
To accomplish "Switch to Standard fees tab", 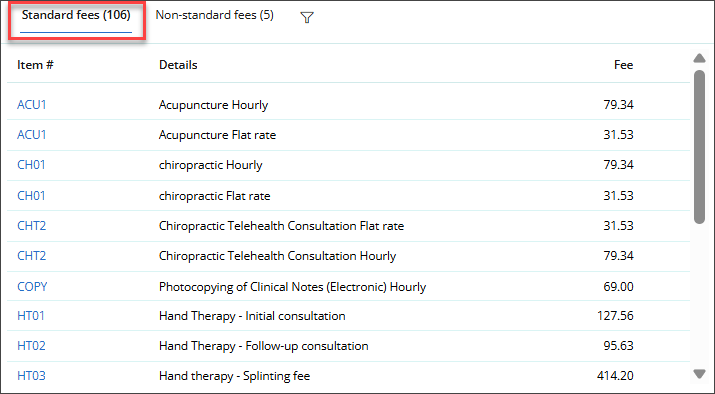I will click(x=76, y=15).
